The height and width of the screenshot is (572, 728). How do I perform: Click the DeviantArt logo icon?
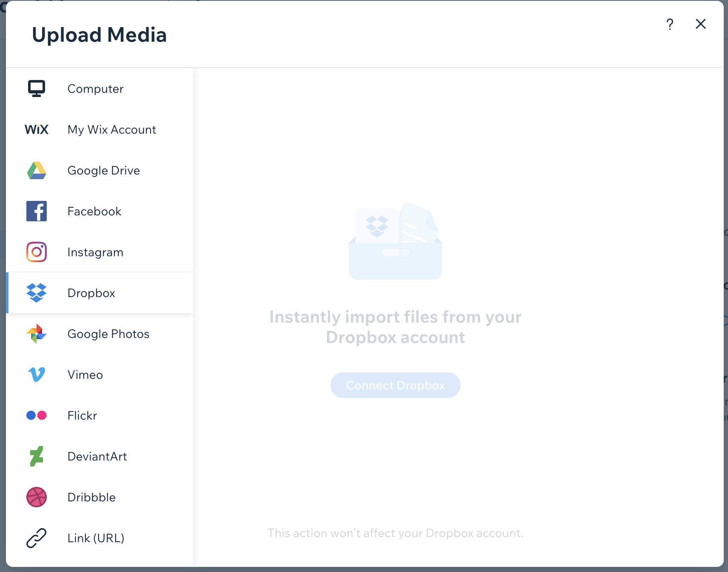(37, 456)
